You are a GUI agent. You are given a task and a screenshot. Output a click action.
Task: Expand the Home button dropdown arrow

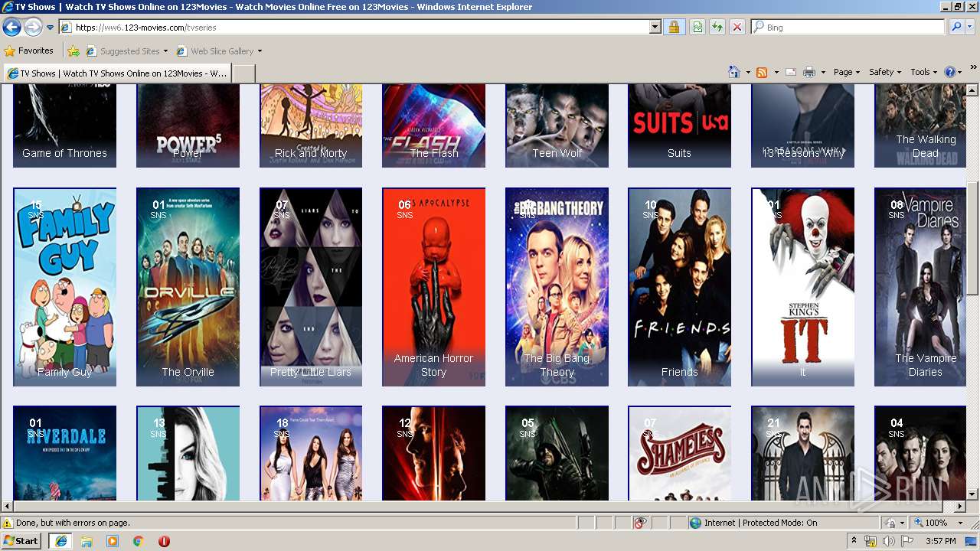tap(747, 72)
